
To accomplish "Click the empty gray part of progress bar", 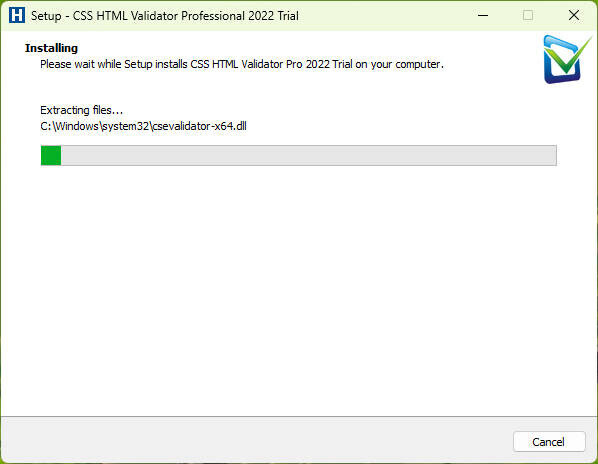I will click(309, 155).
